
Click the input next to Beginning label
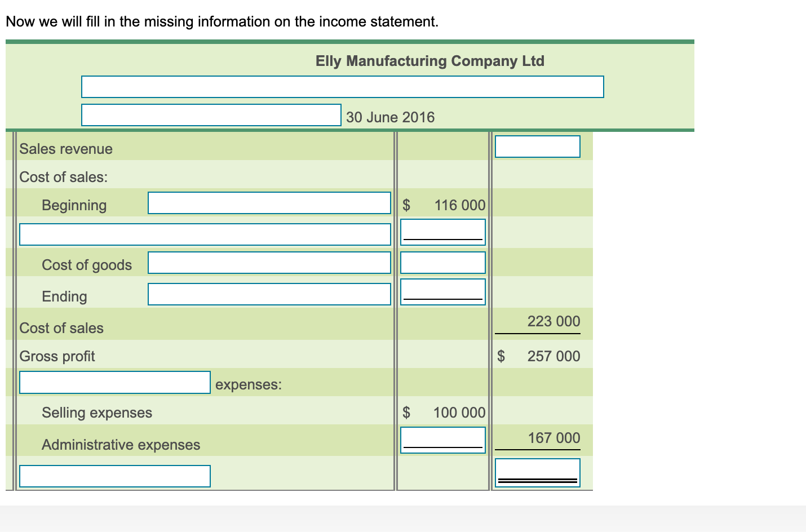point(269,203)
